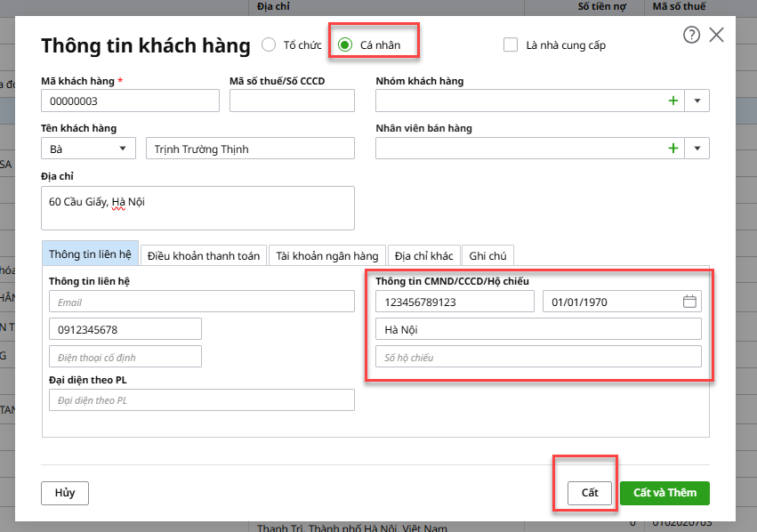Expand the Nhân viên bán hàng dropdown arrow

[697, 149]
